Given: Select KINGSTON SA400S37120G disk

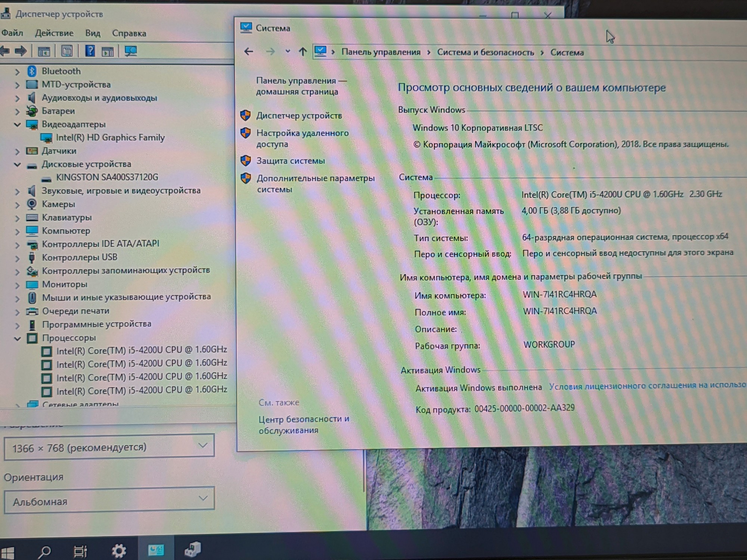Looking at the screenshot, I should click(x=107, y=177).
